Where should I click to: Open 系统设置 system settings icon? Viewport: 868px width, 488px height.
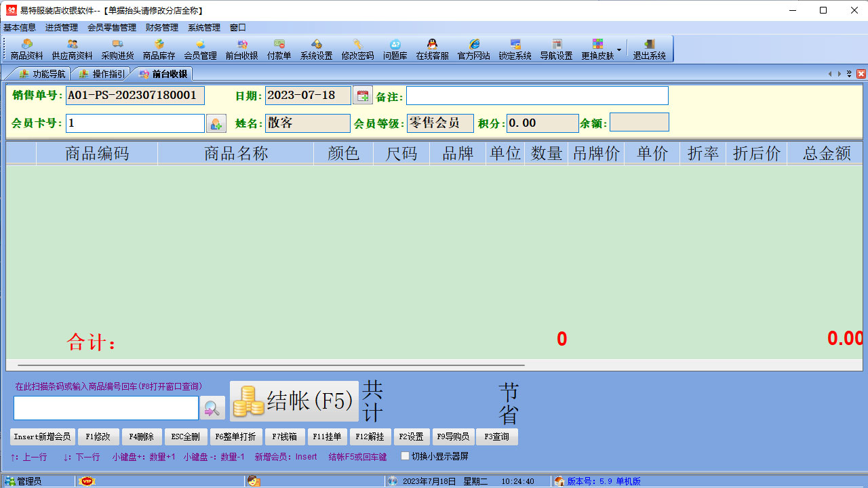319,49
